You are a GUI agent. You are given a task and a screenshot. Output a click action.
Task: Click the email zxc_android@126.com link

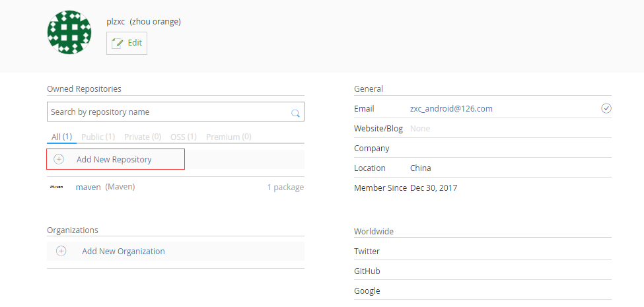coord(451,109)
